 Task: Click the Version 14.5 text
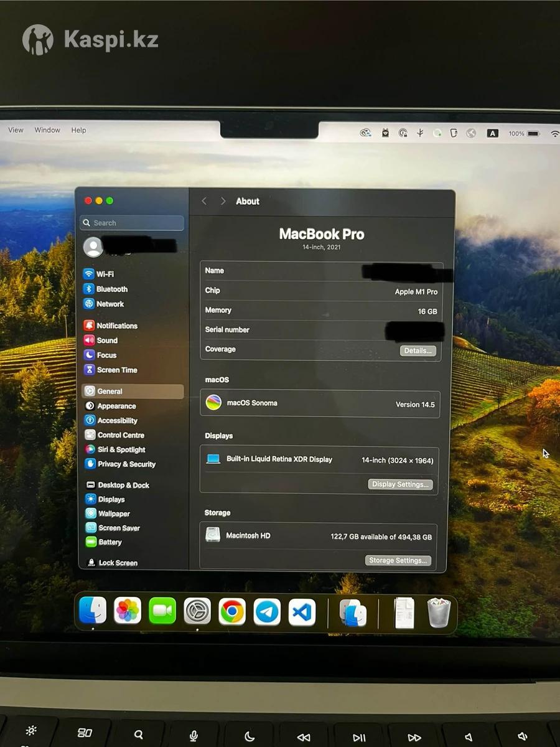click(415, 405)
